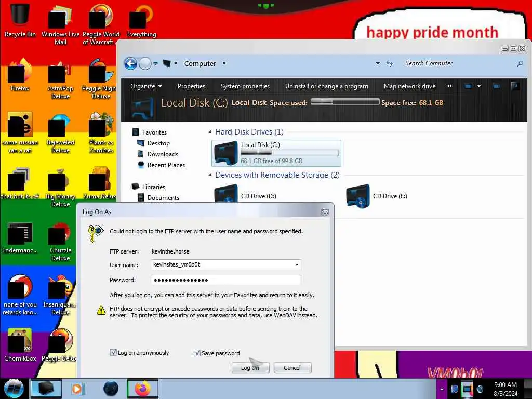Viewport: 532px width, 399px height.
Task: Click Space used bar in details pane
Action: point(345,102)
